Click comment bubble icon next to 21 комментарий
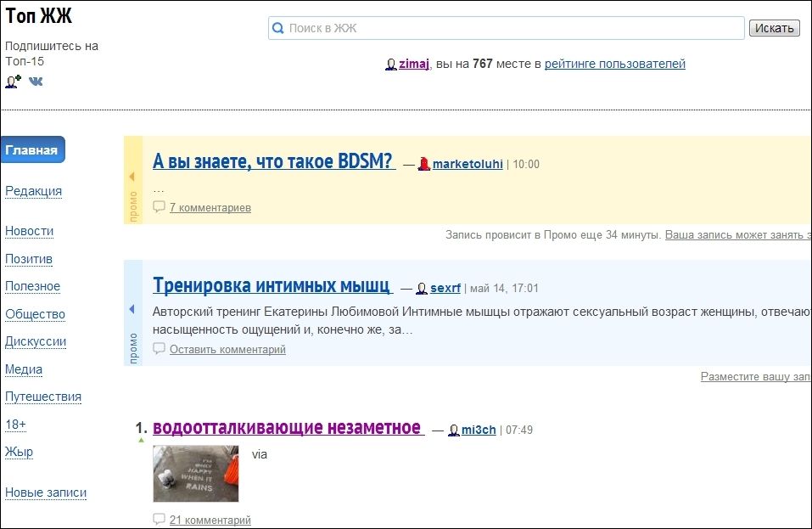This screenshot has height=529, width=812. click(x=159, y=519)
